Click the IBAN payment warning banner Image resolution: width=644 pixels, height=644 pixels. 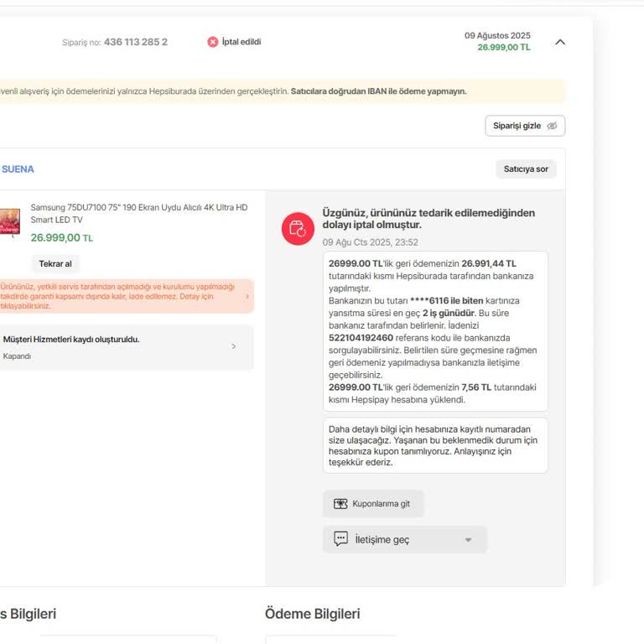(282, 91)
